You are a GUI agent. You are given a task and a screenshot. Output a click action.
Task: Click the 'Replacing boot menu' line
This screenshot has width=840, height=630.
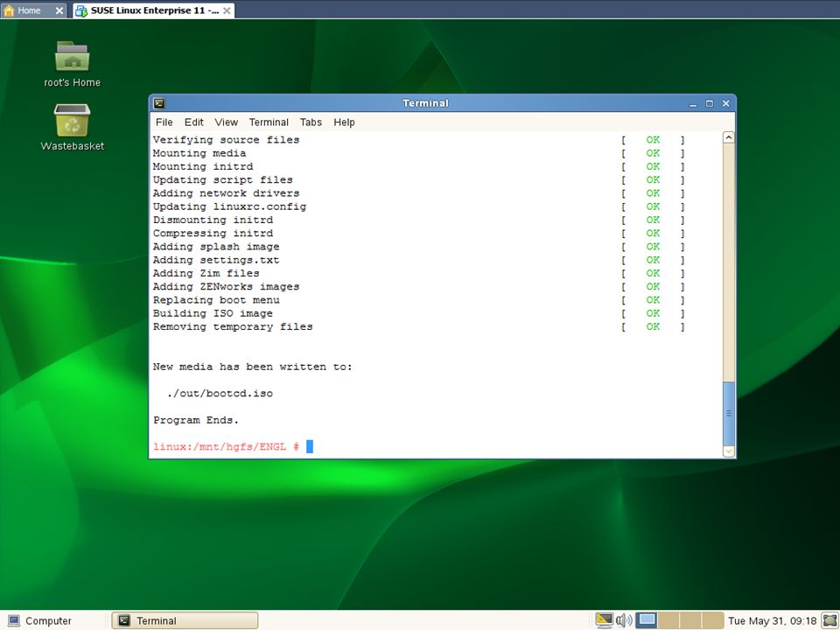pos(216,300)
